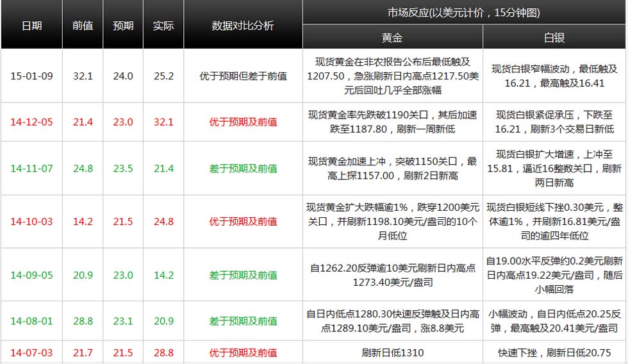Click 实际 21.4 in the 14-11-07 row
Viewport: 628px width, 364px height.
[163, 169]
